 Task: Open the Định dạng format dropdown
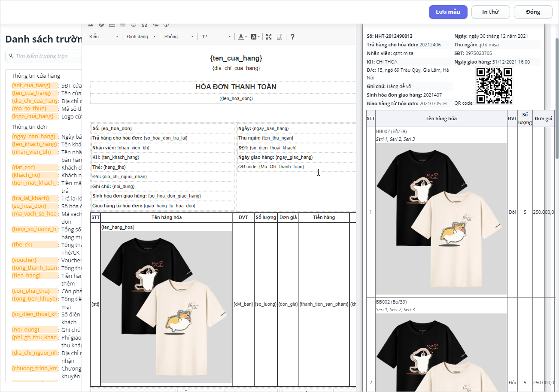[141, 37]
